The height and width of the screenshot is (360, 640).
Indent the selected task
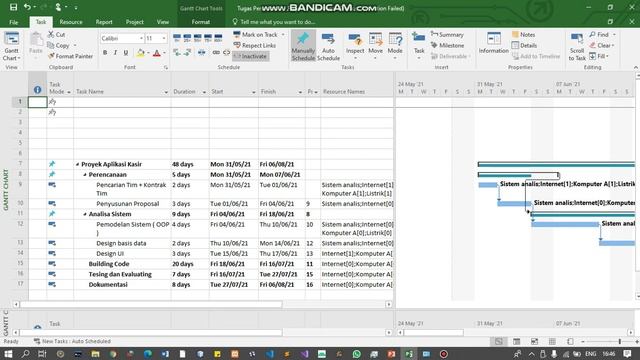(x=187, y=52)
